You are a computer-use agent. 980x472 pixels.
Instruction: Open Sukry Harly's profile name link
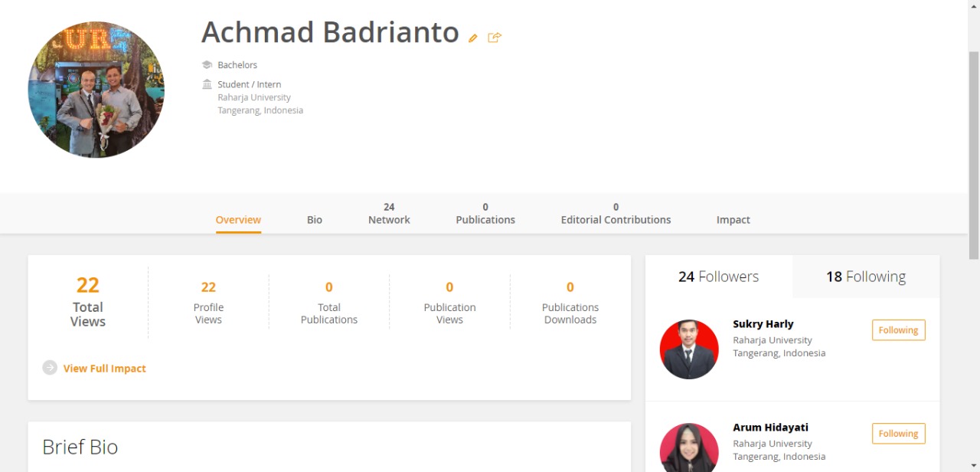pos(763,324)
